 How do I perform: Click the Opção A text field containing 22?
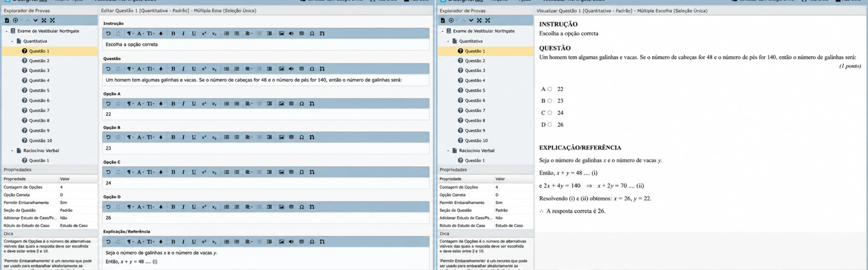tap(265, 114)
